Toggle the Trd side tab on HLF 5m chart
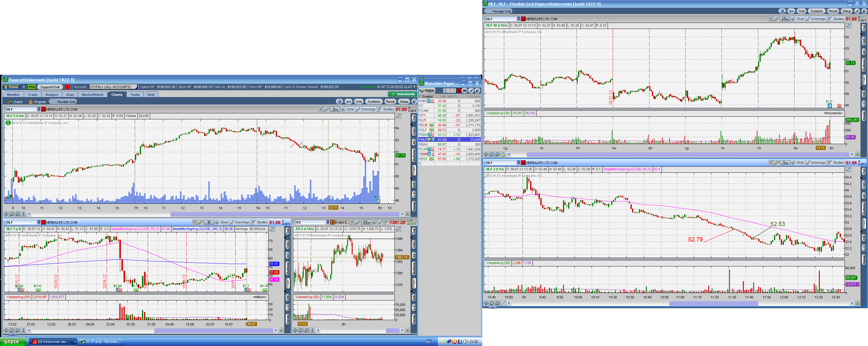This screenshot has width=868, height=346. [414, 118]
